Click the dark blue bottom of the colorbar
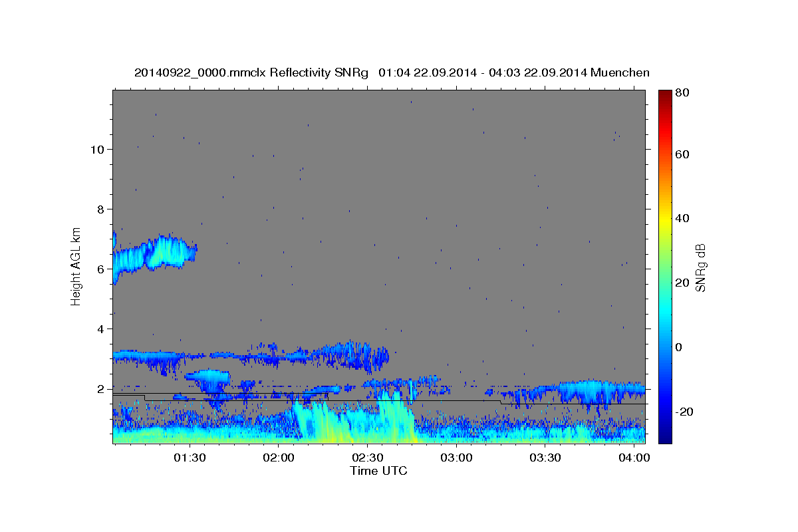798x532 pixels. tap(664, 437)
